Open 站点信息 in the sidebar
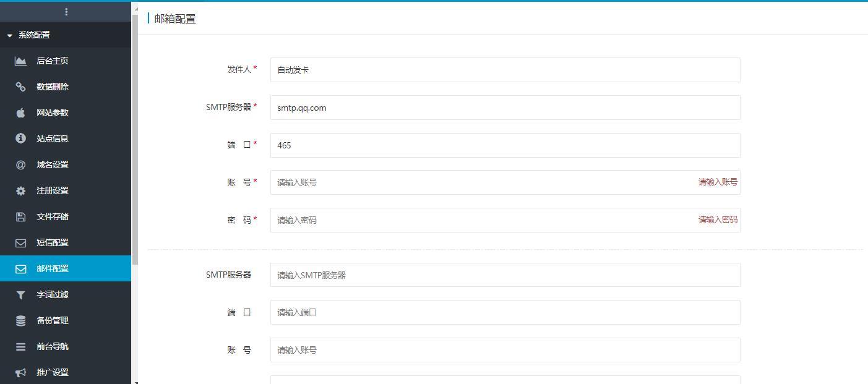This screenshot has height=384, width=868. tap(66, 139)
